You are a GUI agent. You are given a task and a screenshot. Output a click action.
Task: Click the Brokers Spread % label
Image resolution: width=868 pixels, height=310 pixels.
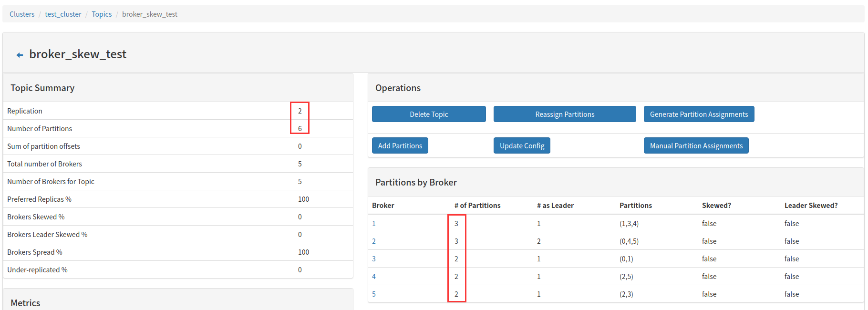point(35,252)
